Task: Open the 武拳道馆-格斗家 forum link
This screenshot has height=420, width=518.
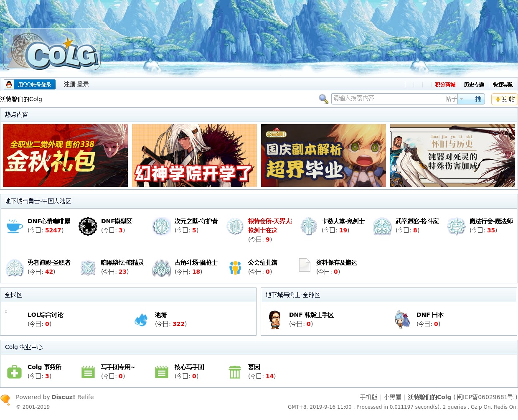Action: click(x=417, y=221)
